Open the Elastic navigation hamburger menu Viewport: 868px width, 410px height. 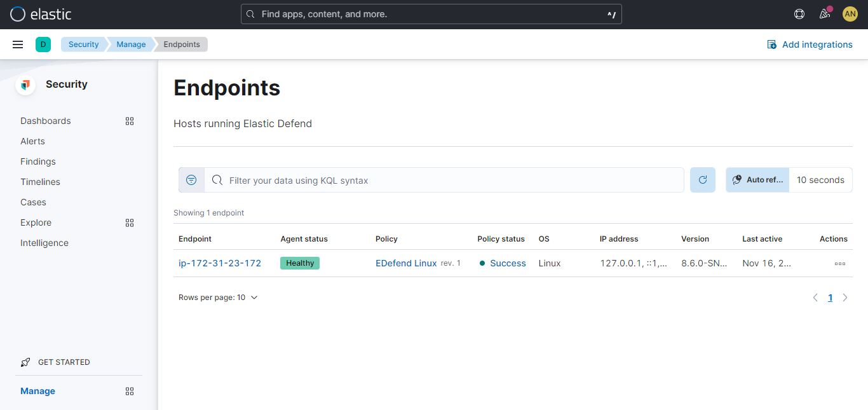(x=17, y=44)
